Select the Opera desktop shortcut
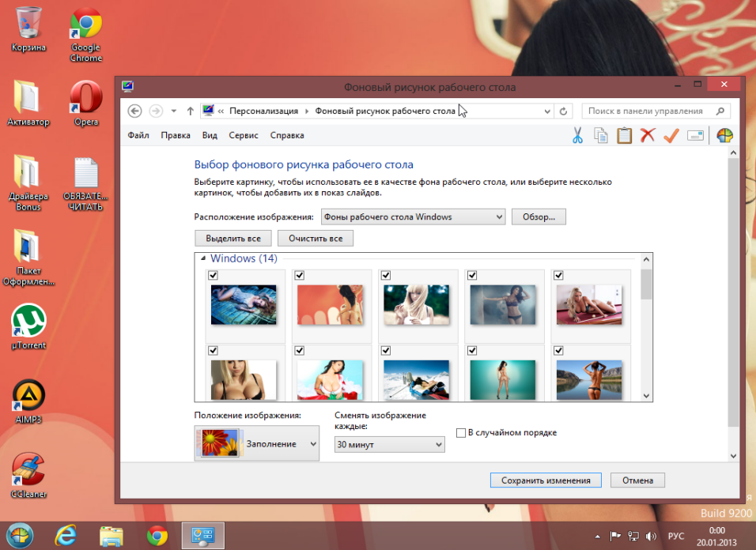This screenshot has height=550, width=756. pyautogui.click(x=86, y=103)
